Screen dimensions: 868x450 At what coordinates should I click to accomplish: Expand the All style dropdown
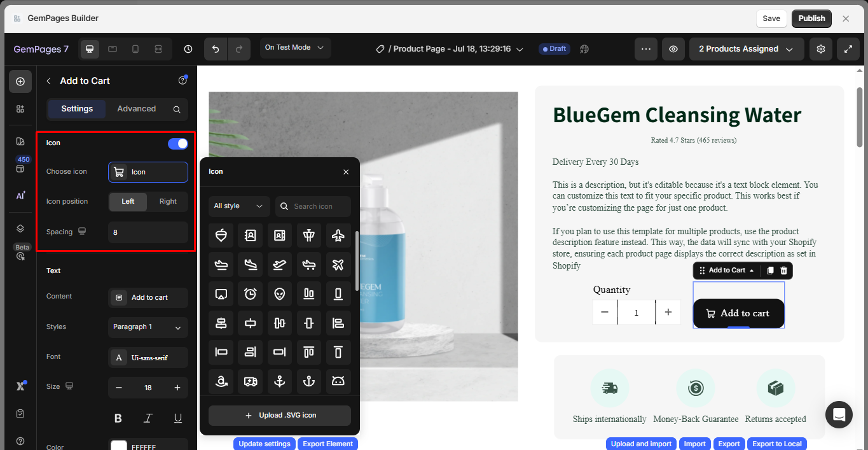point(239,206)
